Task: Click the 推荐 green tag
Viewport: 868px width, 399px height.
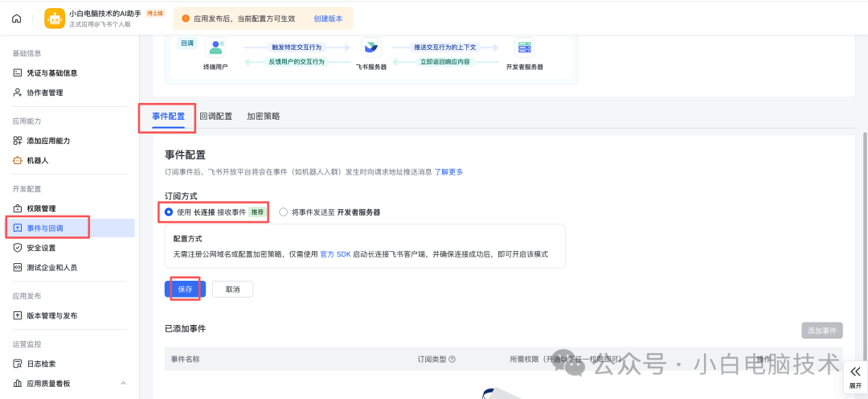Action: (257, 212)
